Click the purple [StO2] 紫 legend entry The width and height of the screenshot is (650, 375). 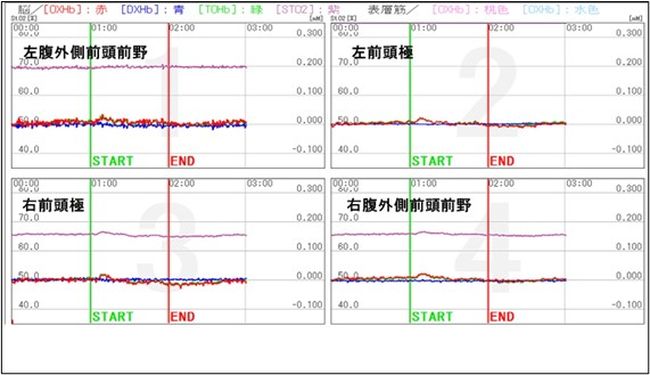308,10
